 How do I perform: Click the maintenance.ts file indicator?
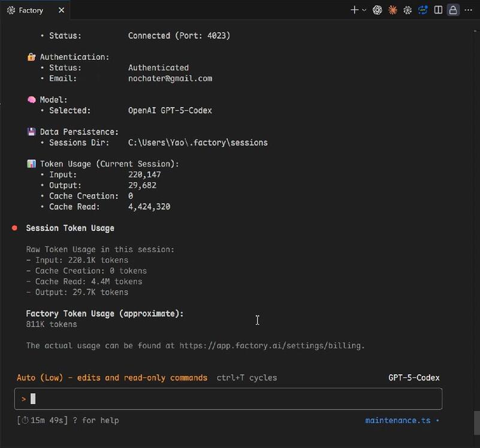point(398,420)
